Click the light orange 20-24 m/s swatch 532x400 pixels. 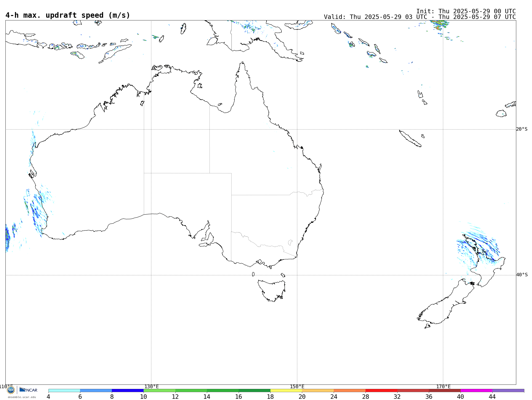pos(318,390)
